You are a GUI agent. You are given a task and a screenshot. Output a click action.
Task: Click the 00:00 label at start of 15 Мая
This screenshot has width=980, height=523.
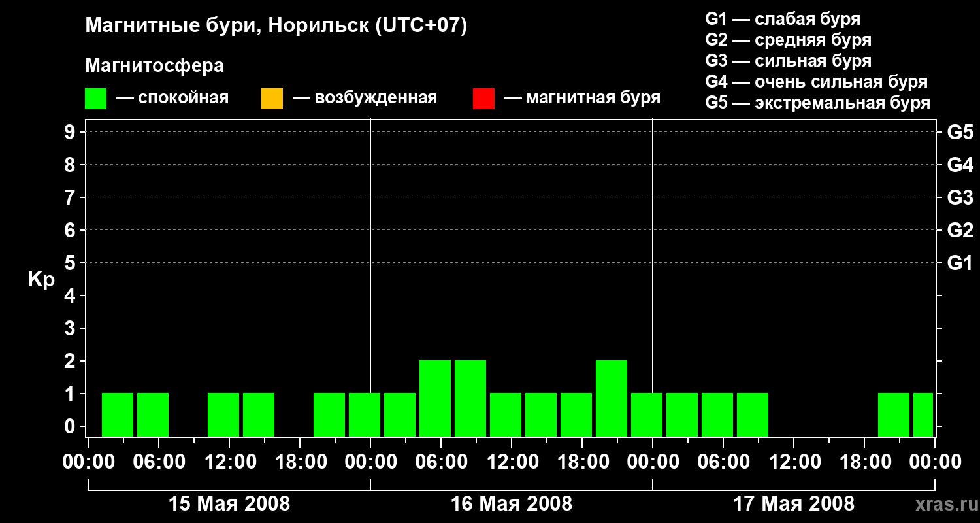88,462
